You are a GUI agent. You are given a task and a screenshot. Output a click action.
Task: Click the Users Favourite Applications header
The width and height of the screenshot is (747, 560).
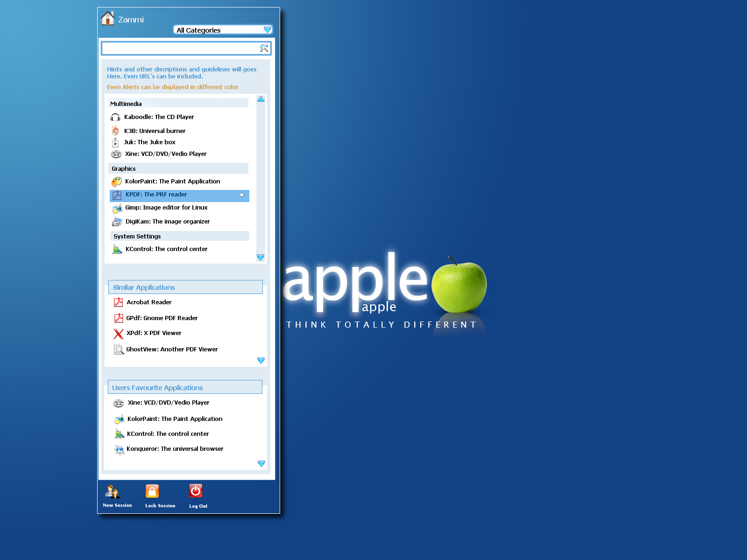(185, 387)
